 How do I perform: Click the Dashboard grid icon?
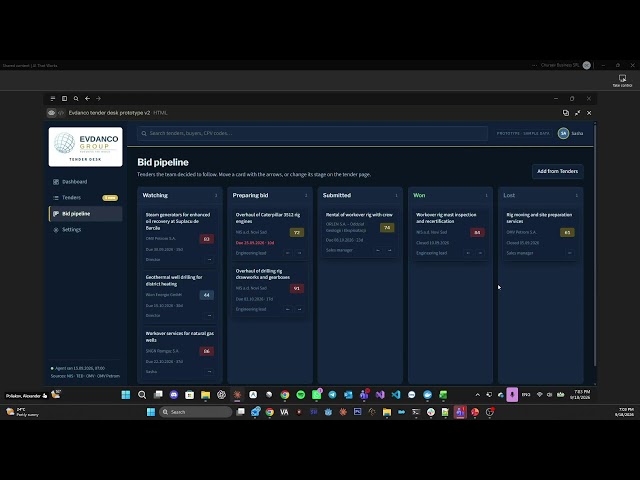pyautogui.click(x=56, y=182)
